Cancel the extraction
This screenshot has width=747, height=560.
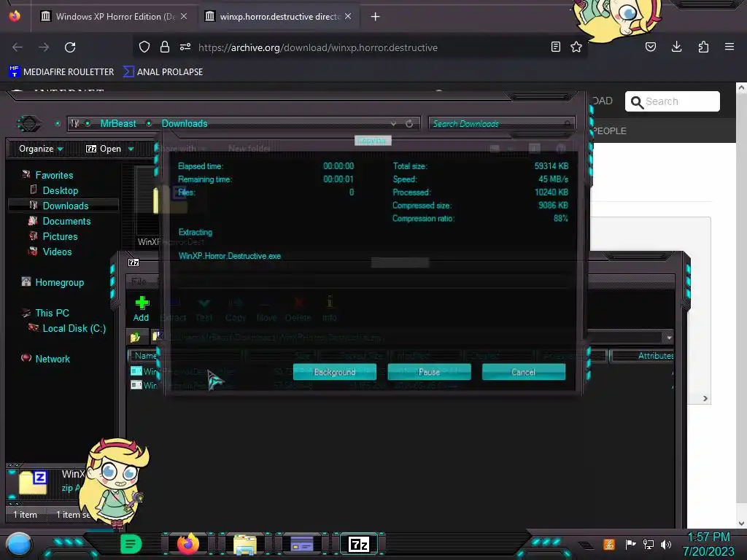[x=524, y=373]
